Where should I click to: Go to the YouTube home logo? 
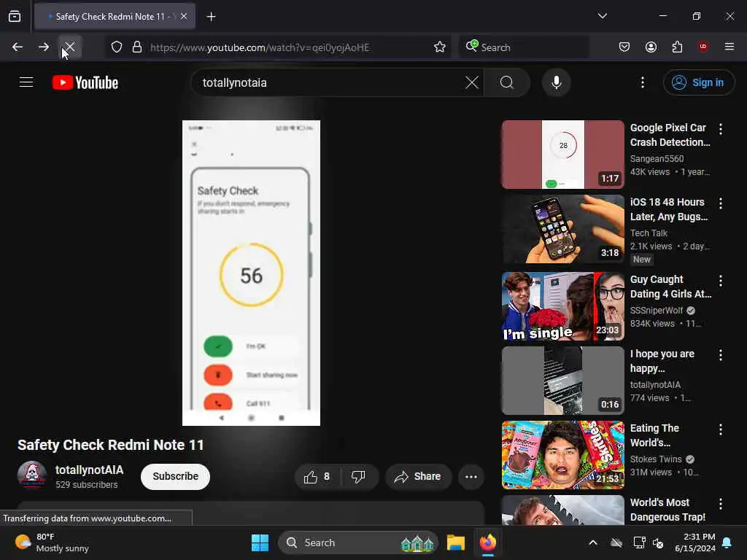click(x=85, y=82)
